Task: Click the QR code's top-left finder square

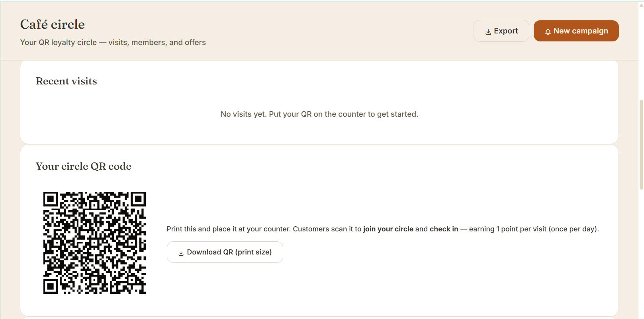Action: [51, 199]
